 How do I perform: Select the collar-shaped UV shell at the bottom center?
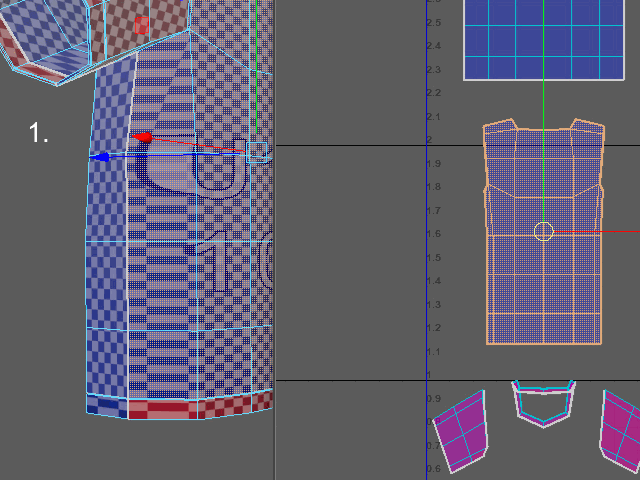543,403
